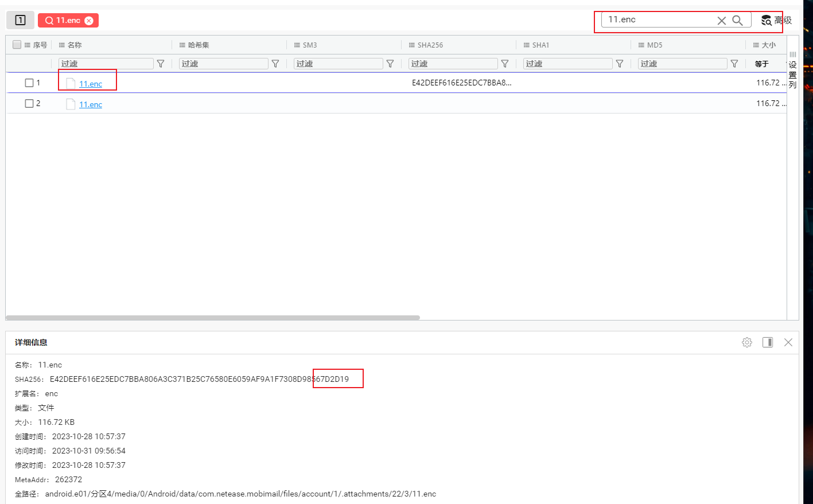Click the numbered panel button at top left

(20, 20)
